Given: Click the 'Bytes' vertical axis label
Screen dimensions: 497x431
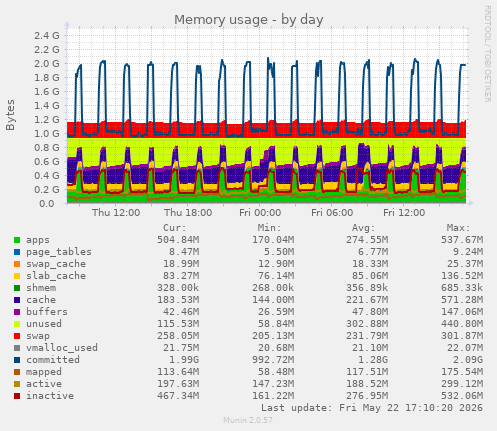Looking at the screenshot, I should click(10, 115).
